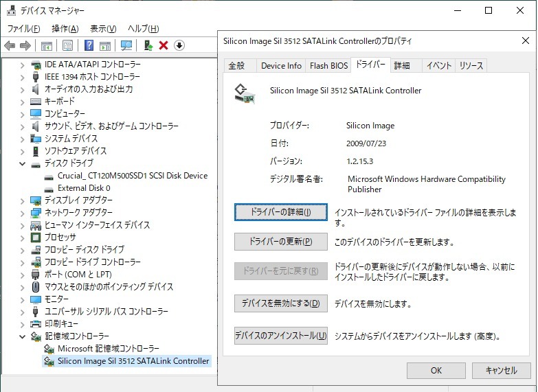Click OK in the properties dialog
Image resolution: width=538 pixels, height=392 pixels.
point(436,371)
